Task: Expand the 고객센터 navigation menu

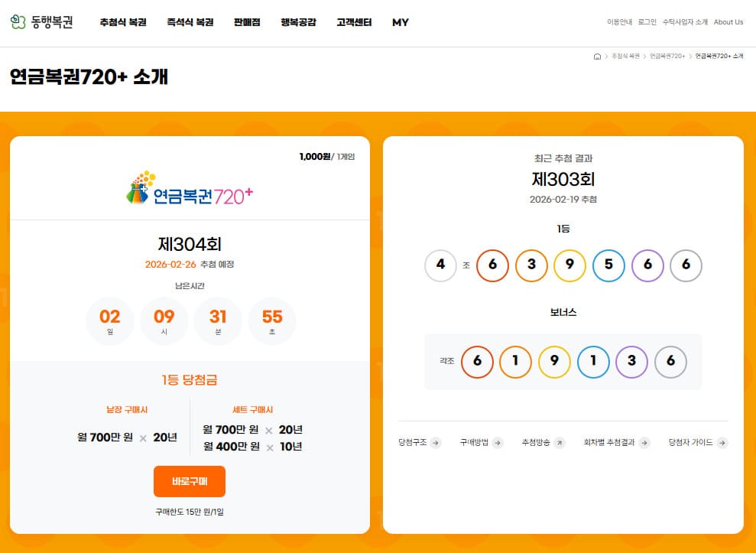Action: coord(354,22)
